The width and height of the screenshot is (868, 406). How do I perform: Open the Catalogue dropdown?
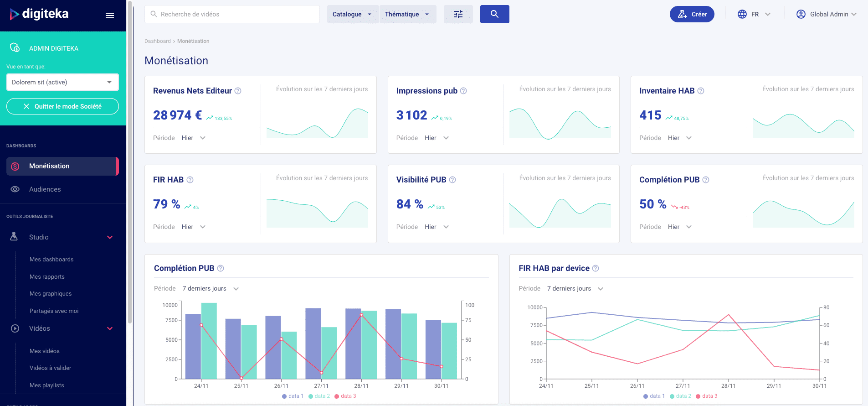tap(352, 14)
